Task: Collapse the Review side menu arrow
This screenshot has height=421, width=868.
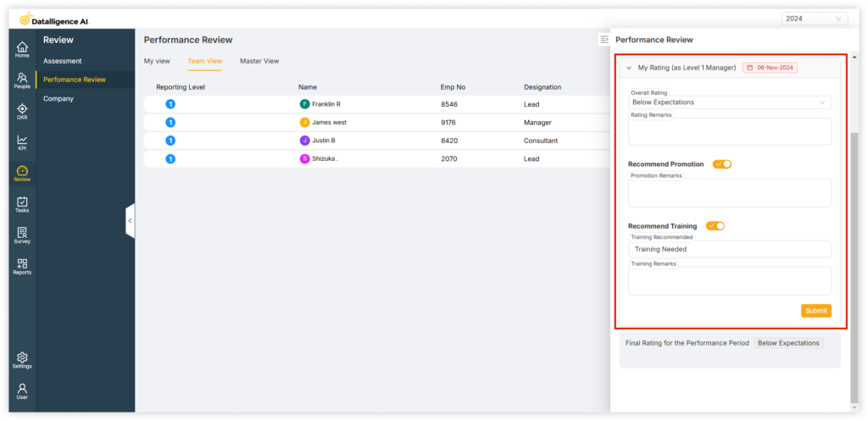Action: (130, 221)
